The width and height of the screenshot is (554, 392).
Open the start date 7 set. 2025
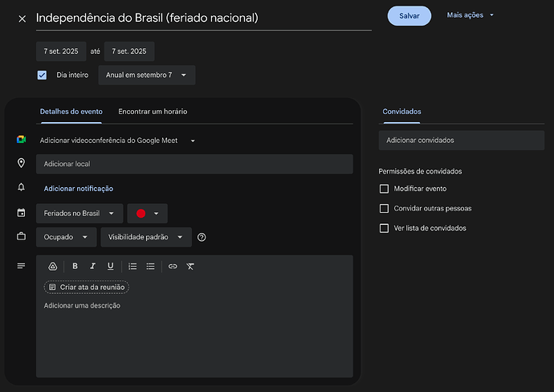click(x=61, y=51)
